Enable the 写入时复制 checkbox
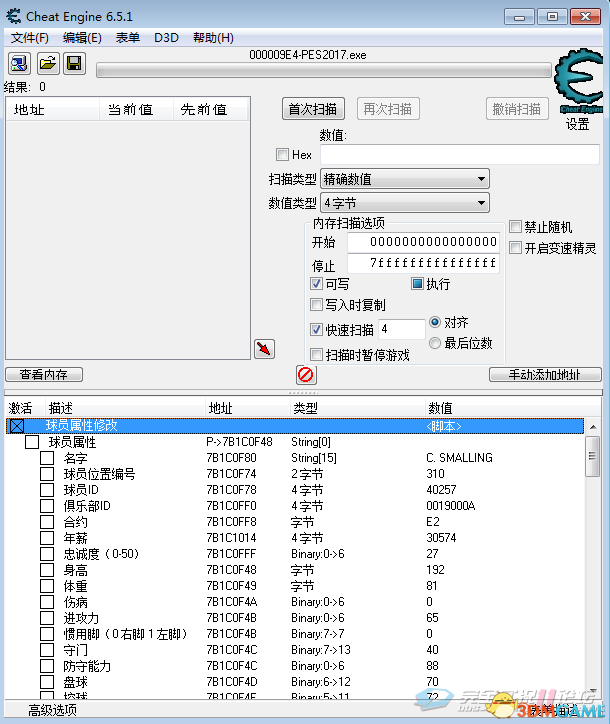The image size is (610, 724). coord(316,305)
